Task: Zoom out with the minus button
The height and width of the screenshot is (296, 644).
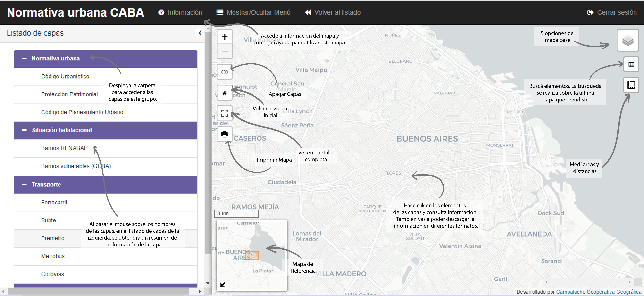Action: 225,51
